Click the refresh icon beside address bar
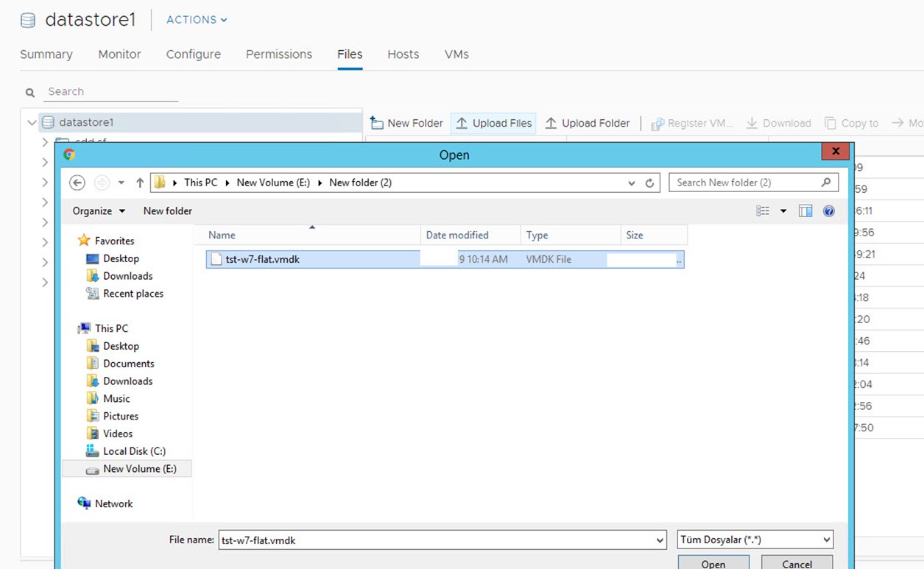 click(x=649, y=183)
